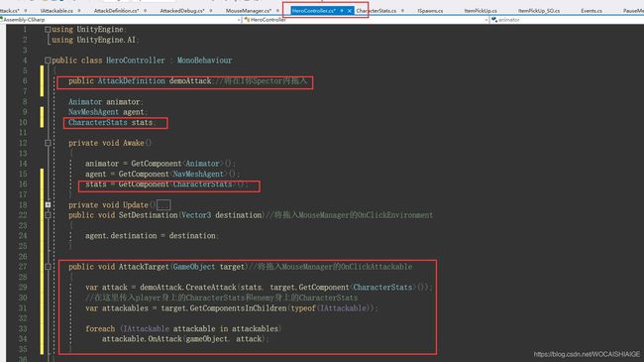Click 'agent = GetComponent<NavMeshAgent>' line

coord(162,174)
